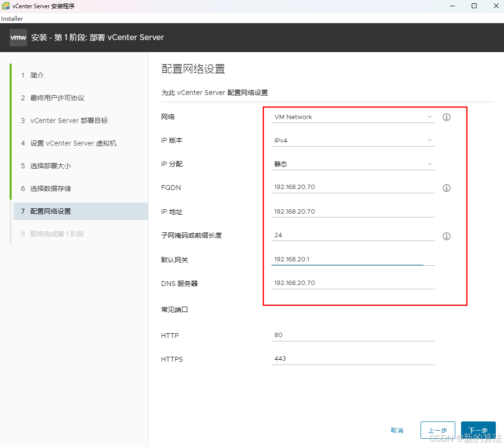Screen dimensions: 504x447
Task: Focus the 默认网关 field with 192.168.20.1
Action: [353, 259]
